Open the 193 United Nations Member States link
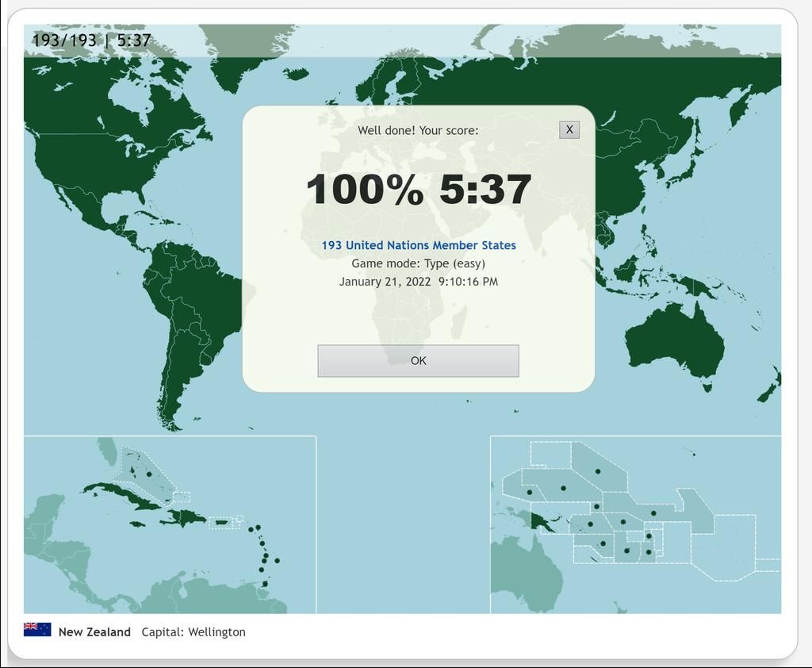812x668 pixels. (419, 245)
